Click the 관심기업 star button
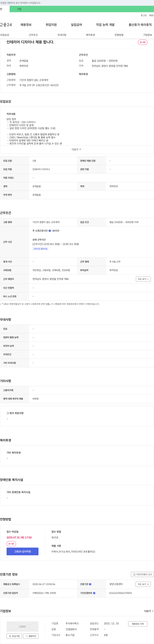 point(14,636)
